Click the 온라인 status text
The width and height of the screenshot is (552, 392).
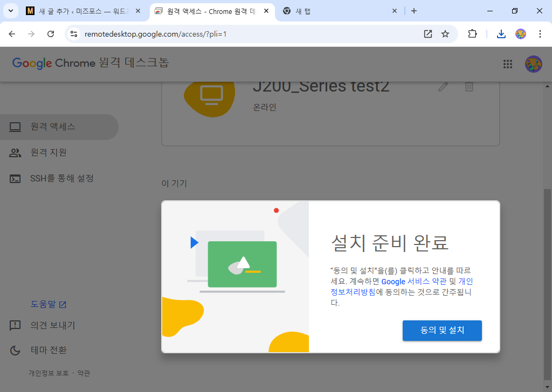264,107
